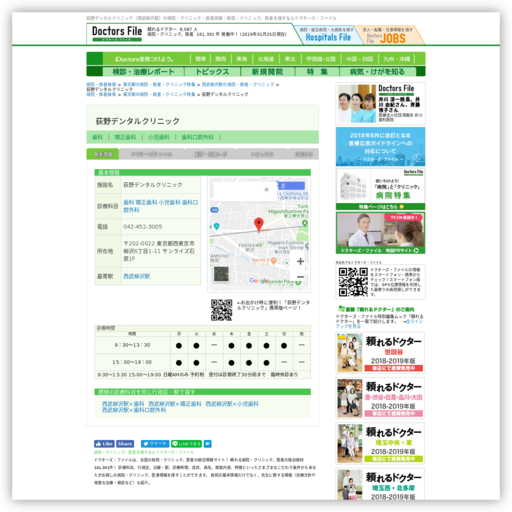
Task: Click the Google logo on the map
Action: [x=258, y=281]
